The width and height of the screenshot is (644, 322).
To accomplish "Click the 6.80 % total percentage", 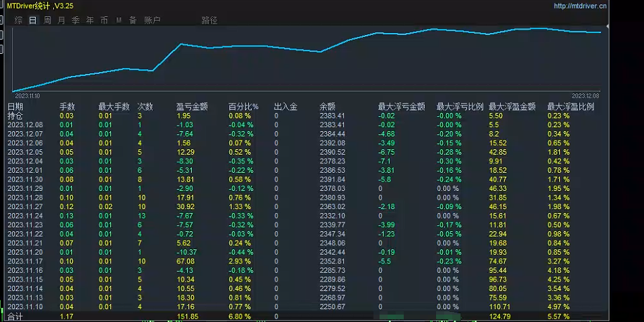I will (240, 317).
